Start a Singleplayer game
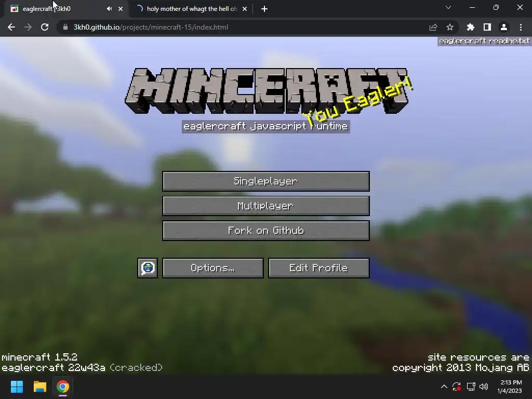 [265, 181]
